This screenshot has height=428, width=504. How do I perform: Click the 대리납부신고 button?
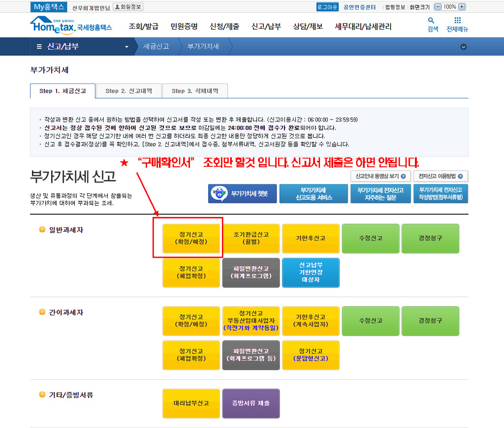tap(191, 403)
